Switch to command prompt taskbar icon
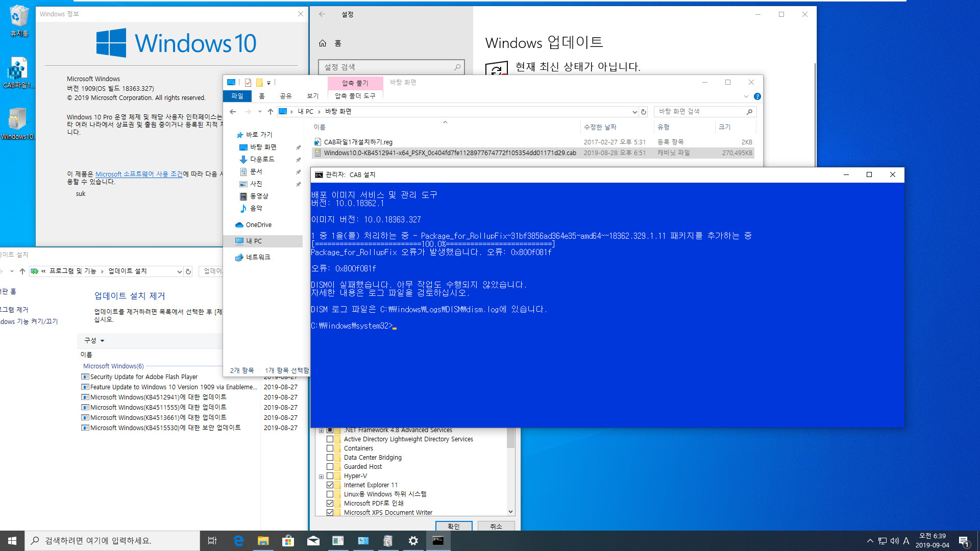The height and width of the screenshot is (551, 980). pos(438,541)
